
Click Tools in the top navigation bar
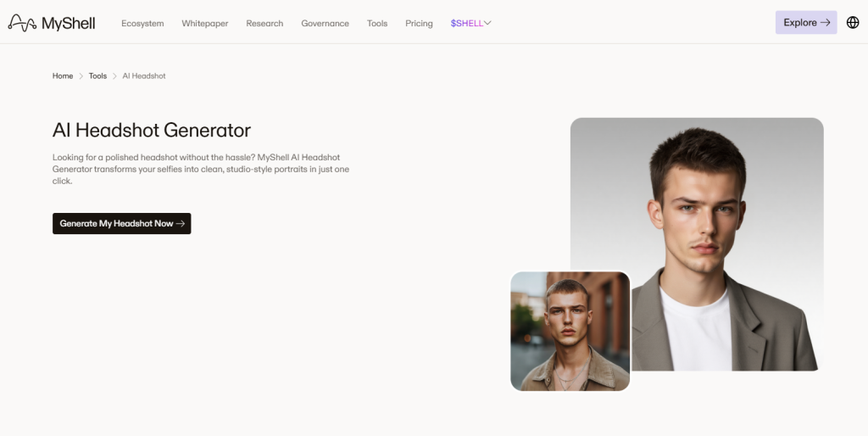377,24
